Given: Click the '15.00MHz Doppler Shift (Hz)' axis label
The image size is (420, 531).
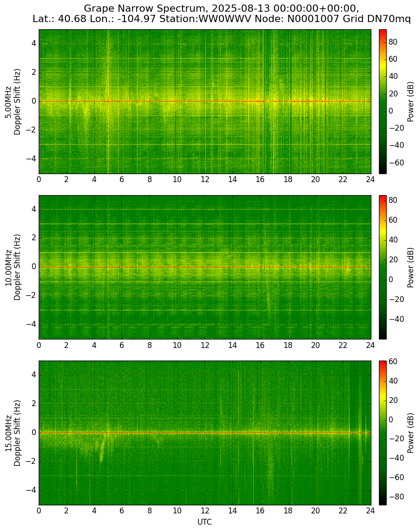Looking at the screenshot, I should point(13,433).
